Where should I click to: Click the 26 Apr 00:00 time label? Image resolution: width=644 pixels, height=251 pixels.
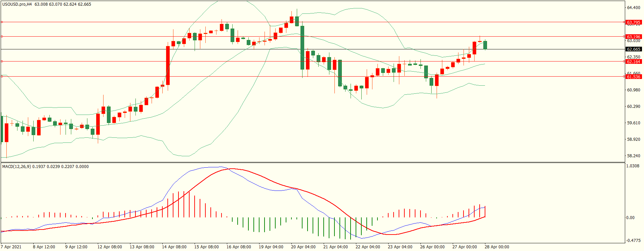(x=432, y=247)
